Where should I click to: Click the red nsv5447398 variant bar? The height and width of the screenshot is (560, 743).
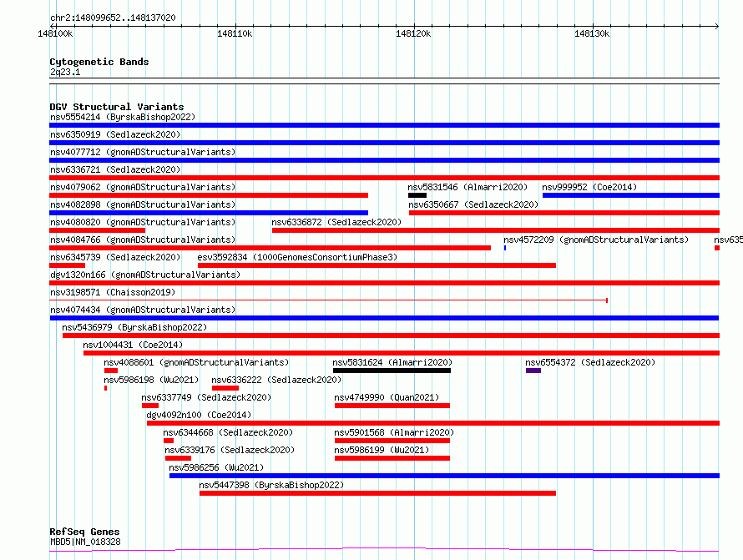[x=377, y=493]
